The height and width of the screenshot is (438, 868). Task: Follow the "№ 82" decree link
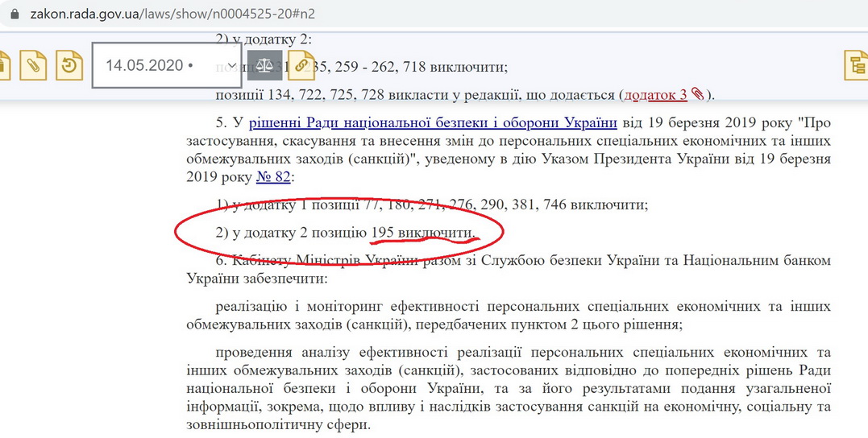[x=273, y=177]
